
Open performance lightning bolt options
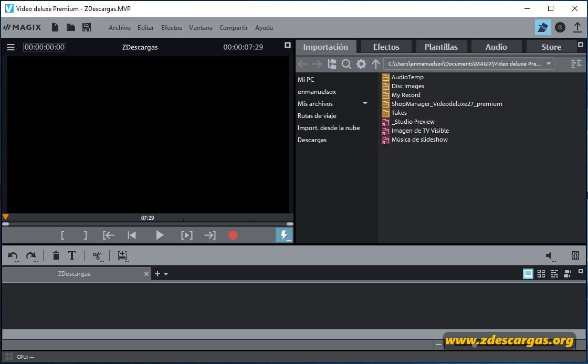coord(284,235)
